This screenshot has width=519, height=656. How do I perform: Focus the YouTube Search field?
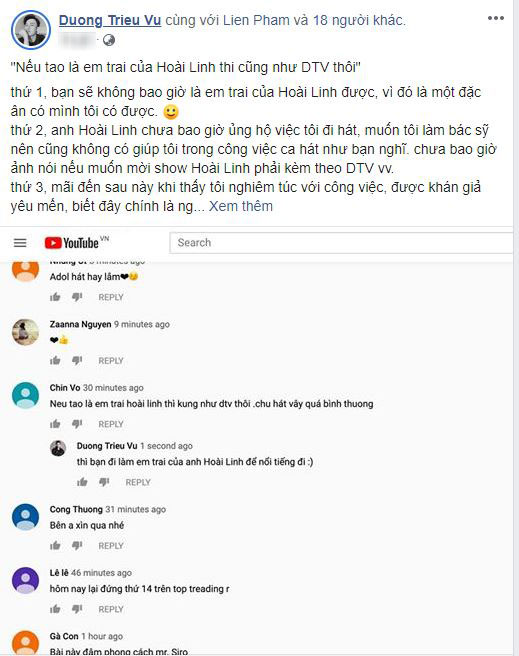341,243
